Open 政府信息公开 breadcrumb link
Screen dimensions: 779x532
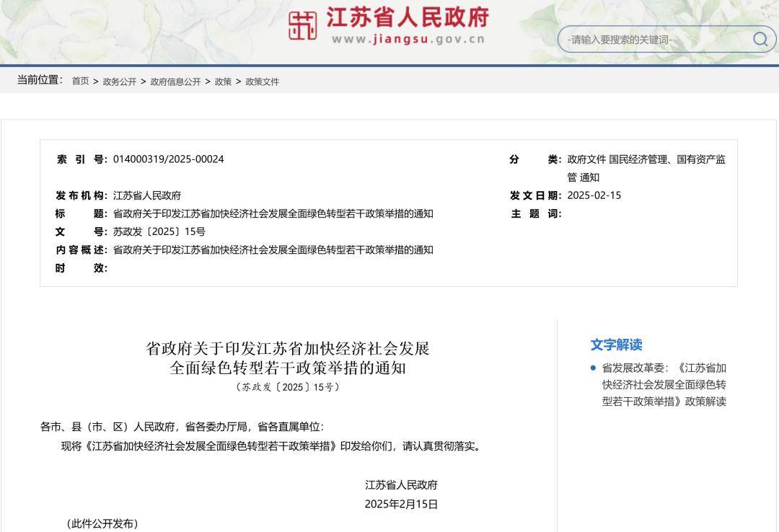point(175,81)
